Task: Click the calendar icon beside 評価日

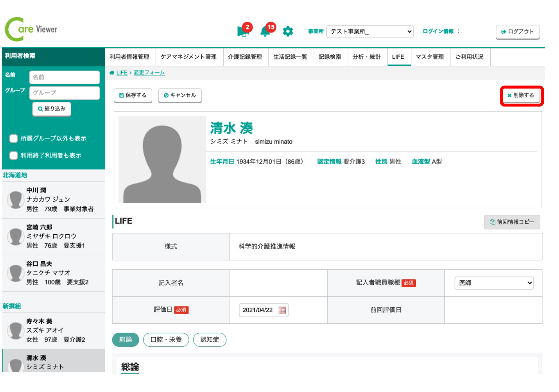Action: point(282,310)
